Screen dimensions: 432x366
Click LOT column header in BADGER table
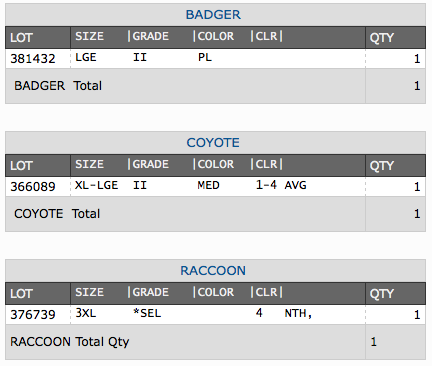click(21, 38)
